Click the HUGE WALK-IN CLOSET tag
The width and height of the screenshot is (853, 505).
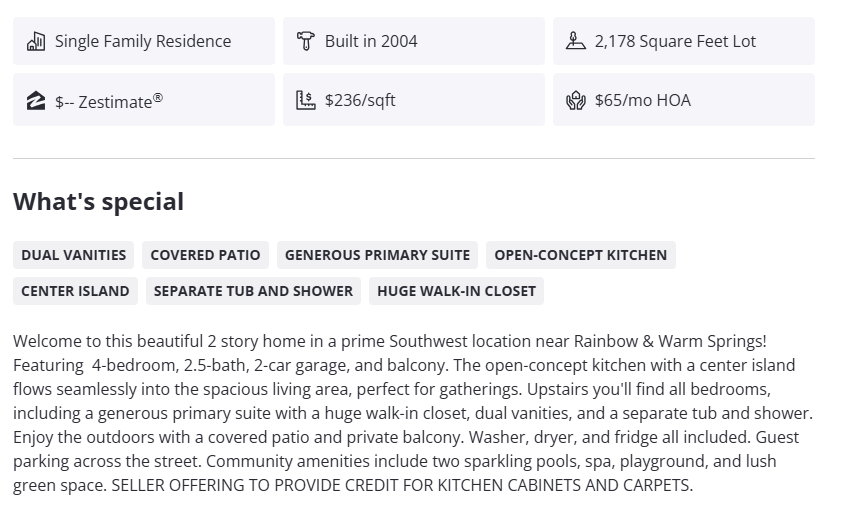point(456,291)
